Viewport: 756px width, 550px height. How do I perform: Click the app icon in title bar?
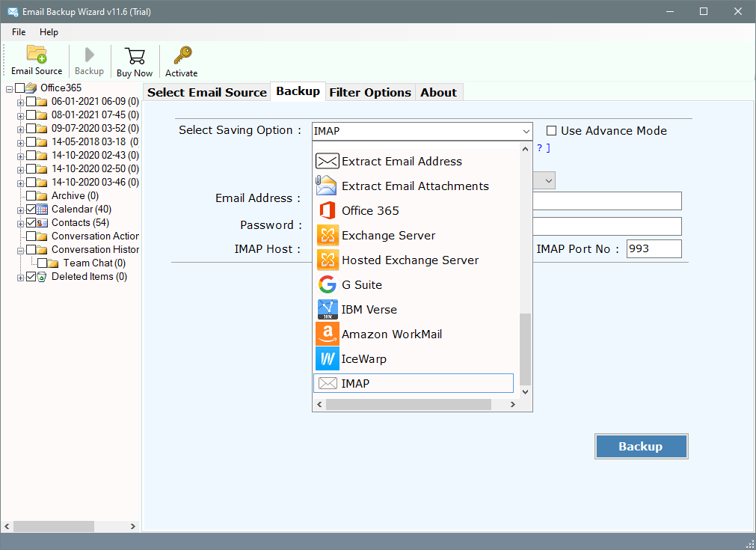13,11
